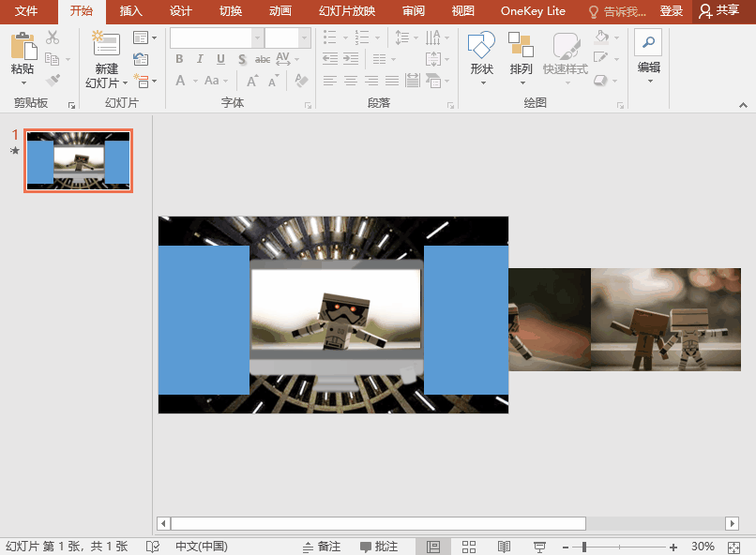
Task: Toggle the Comments (批注) pane
Action: [377, 547]
